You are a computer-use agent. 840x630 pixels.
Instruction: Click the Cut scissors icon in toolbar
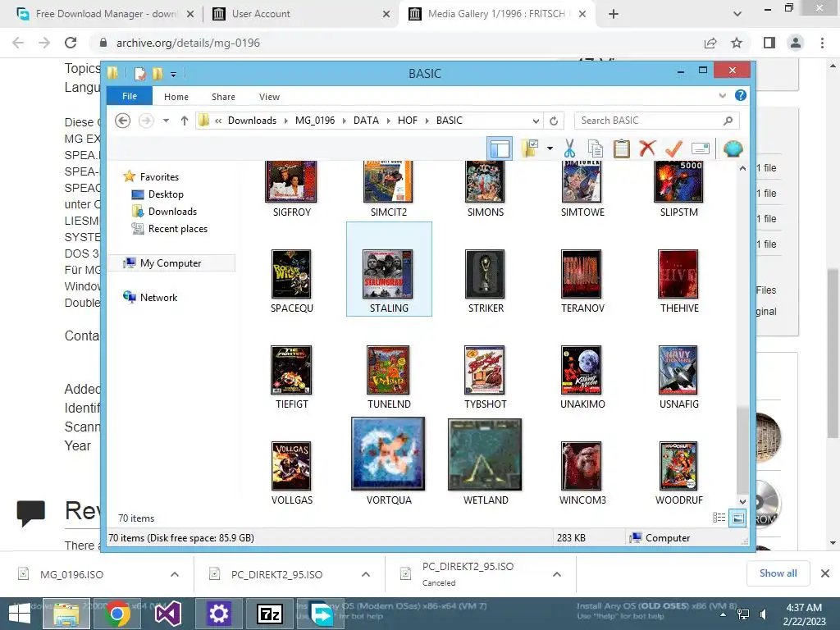(x=569, y=148)
